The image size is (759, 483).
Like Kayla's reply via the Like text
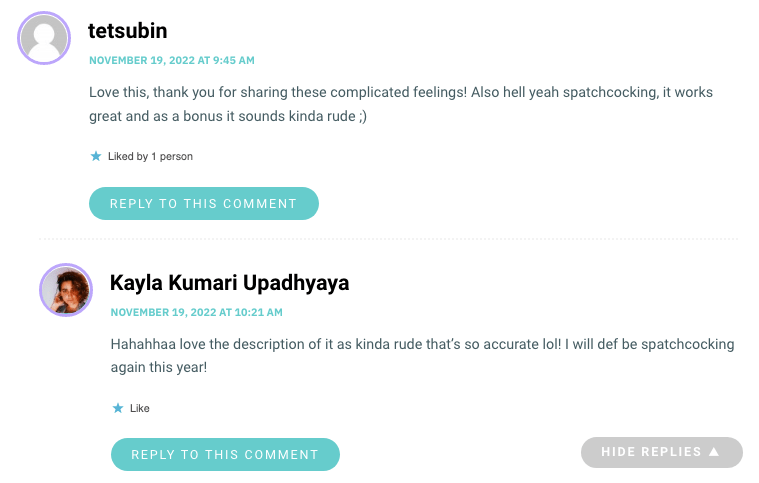(x=139, y=408)
